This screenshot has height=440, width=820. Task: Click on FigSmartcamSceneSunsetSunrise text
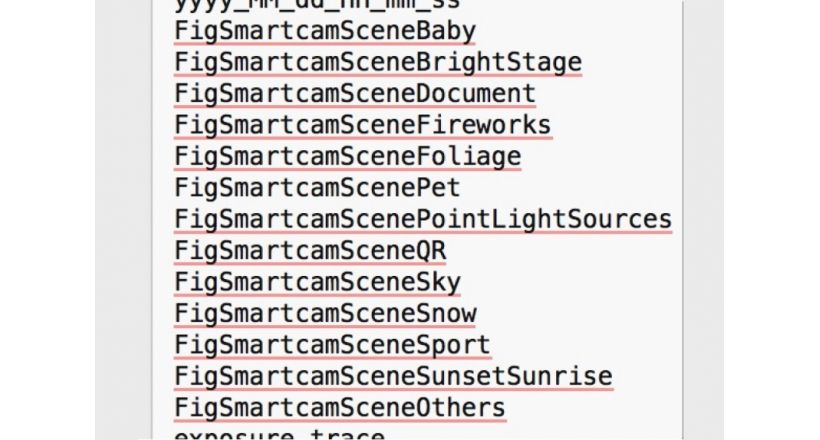(393, 377)
